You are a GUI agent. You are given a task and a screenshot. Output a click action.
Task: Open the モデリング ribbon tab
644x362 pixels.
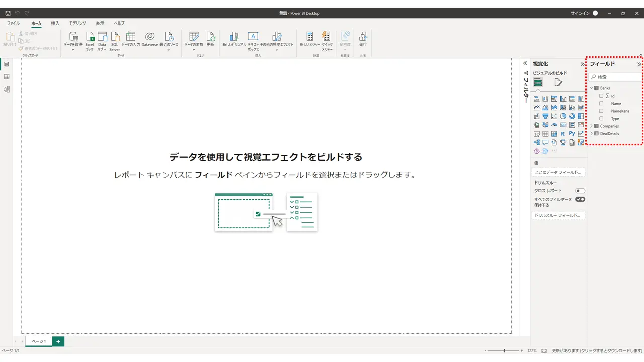(x=77, y=23)
